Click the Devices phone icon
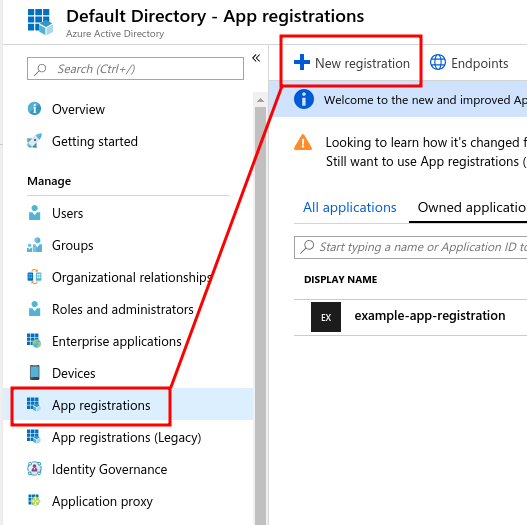The height and width of the screenshot is (525, 527). click(x=34, y=372)
